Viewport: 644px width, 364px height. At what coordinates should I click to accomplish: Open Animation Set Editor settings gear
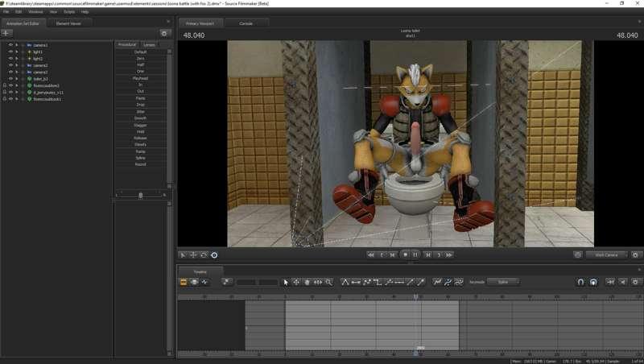coord(164,33)
